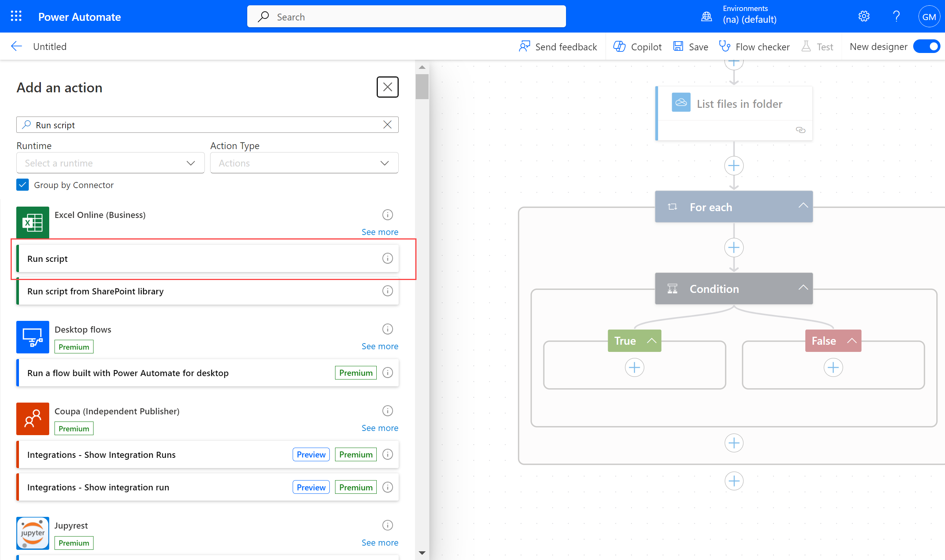Clear the Run script search field
The height and width of the screenshot is (560, 945).
click(387, 125)
